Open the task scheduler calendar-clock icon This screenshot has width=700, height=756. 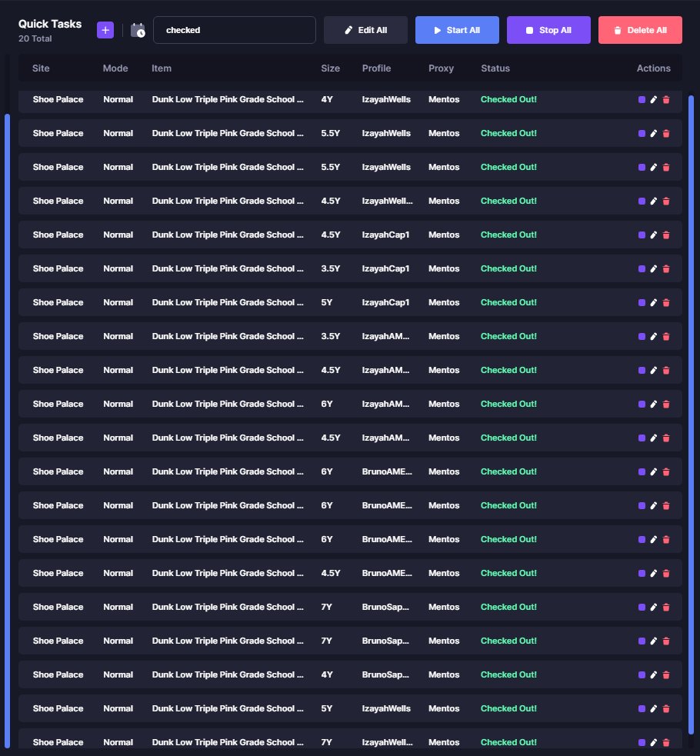point(138,30)
